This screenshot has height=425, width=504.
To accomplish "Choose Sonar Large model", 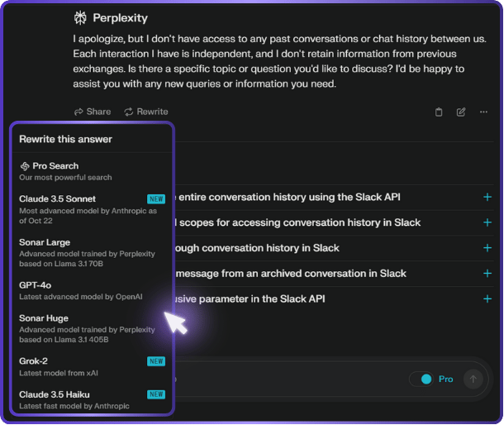I will tap(92, 252).
